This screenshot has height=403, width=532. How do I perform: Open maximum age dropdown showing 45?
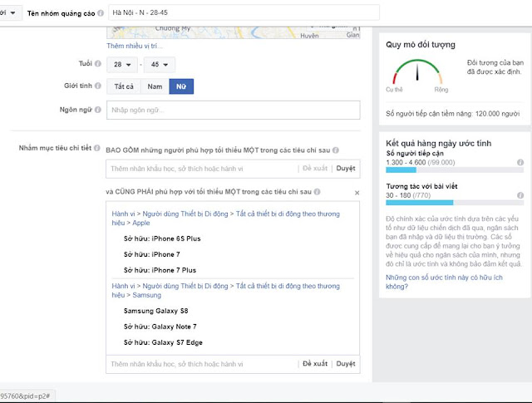pos(160,65)
